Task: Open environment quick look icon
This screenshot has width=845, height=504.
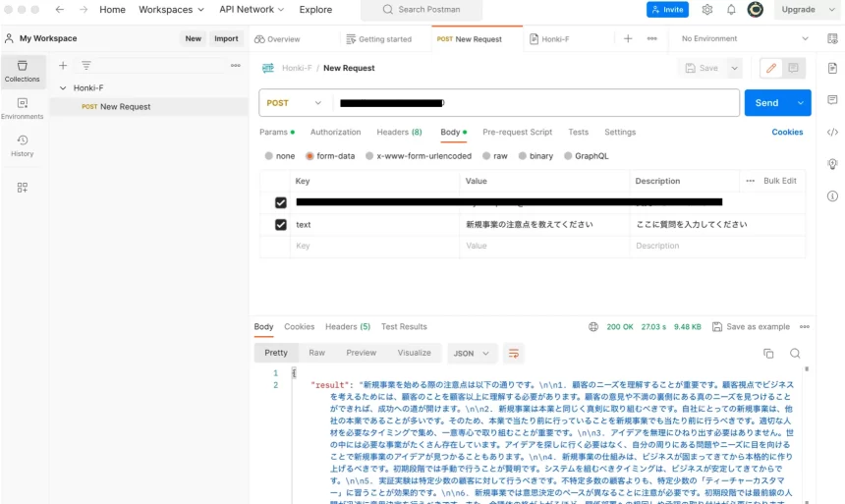Action: click(x=832, y=39)
